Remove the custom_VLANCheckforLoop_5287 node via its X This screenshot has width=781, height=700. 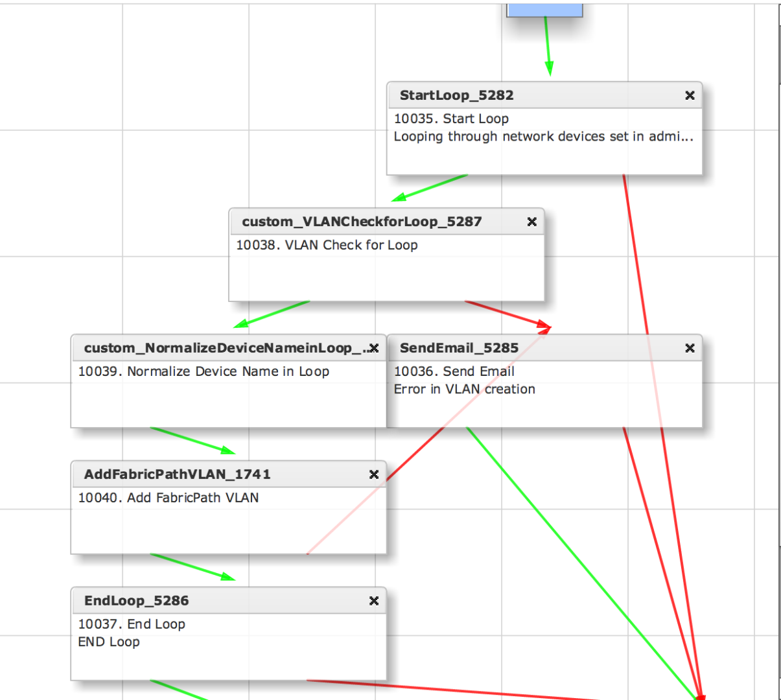(x=531, y=222)
